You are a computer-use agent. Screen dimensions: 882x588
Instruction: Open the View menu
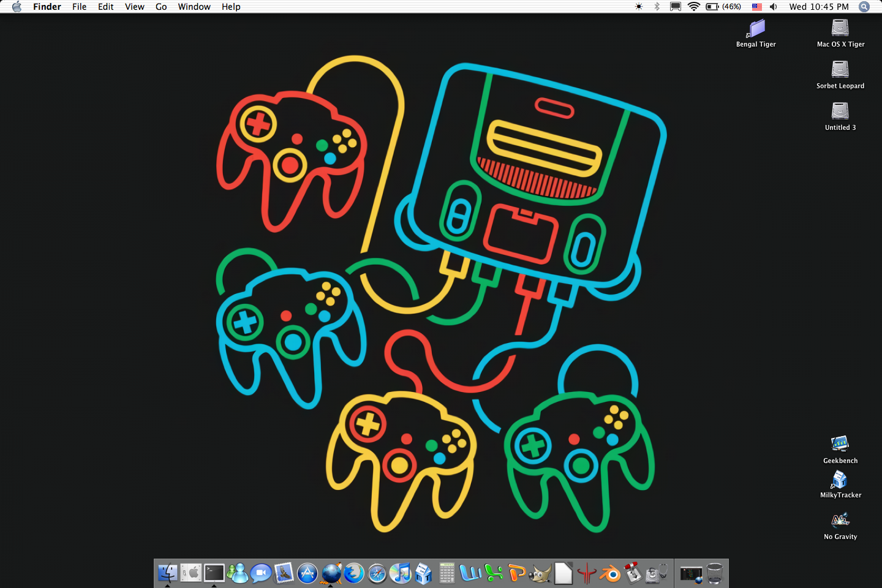pos(135,7)
